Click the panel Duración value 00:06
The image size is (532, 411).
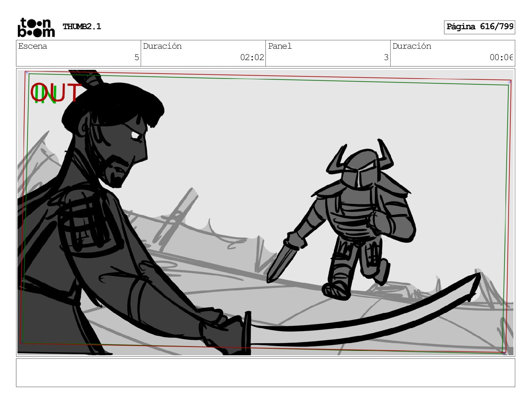coord(501,57)
